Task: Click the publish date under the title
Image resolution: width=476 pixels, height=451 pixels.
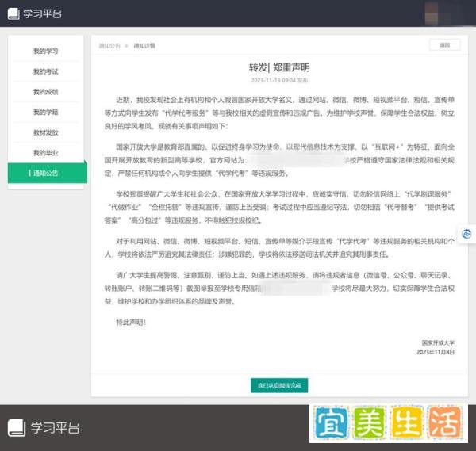Action: [x=279, y=80]
